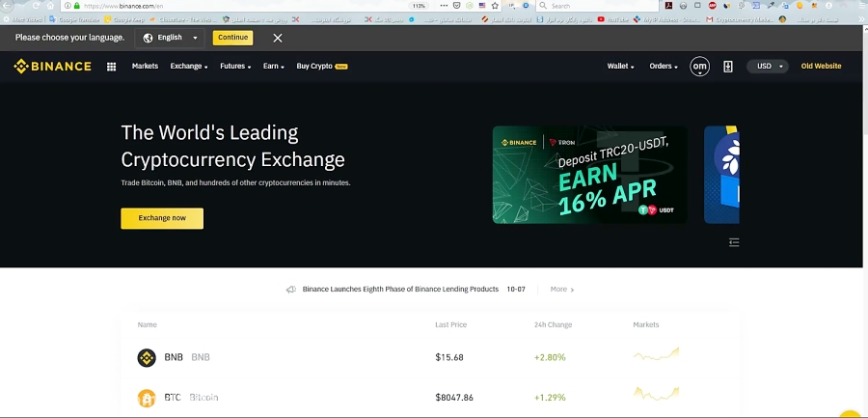Expand the Earn dropdown menu
868x418 pixels.
tap(274, 66)
